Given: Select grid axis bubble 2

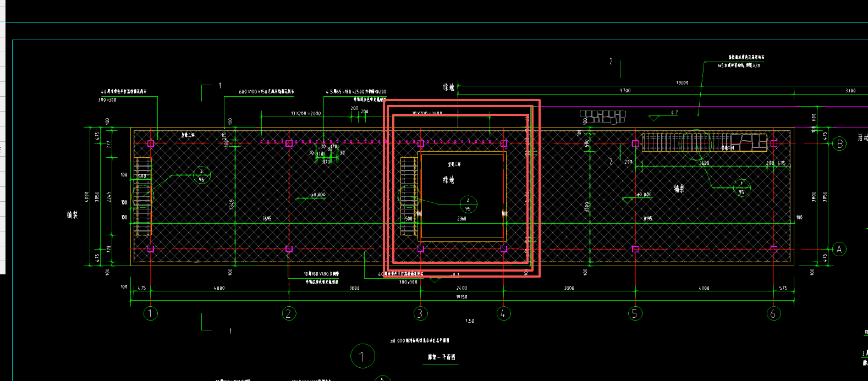Looking at the screenshot, I should (x=289, y=313).
